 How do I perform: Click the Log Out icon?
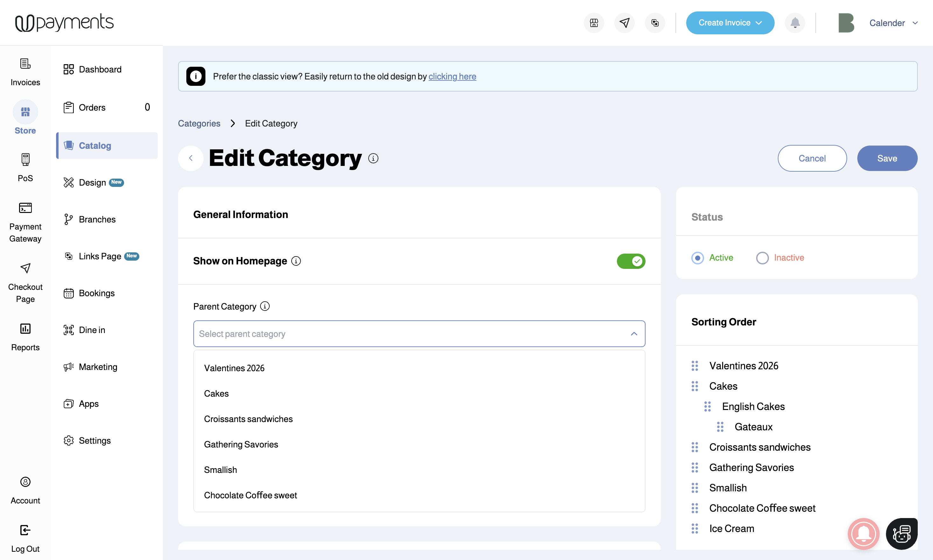click(25, 530)
